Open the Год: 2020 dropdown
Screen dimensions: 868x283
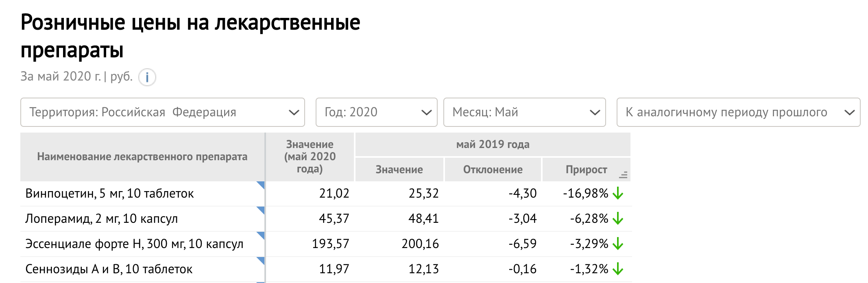coord(377,112)
